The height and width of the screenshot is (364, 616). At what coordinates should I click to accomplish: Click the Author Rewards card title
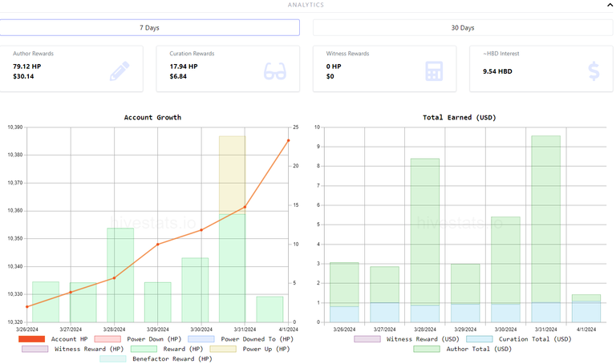[33, 54]
